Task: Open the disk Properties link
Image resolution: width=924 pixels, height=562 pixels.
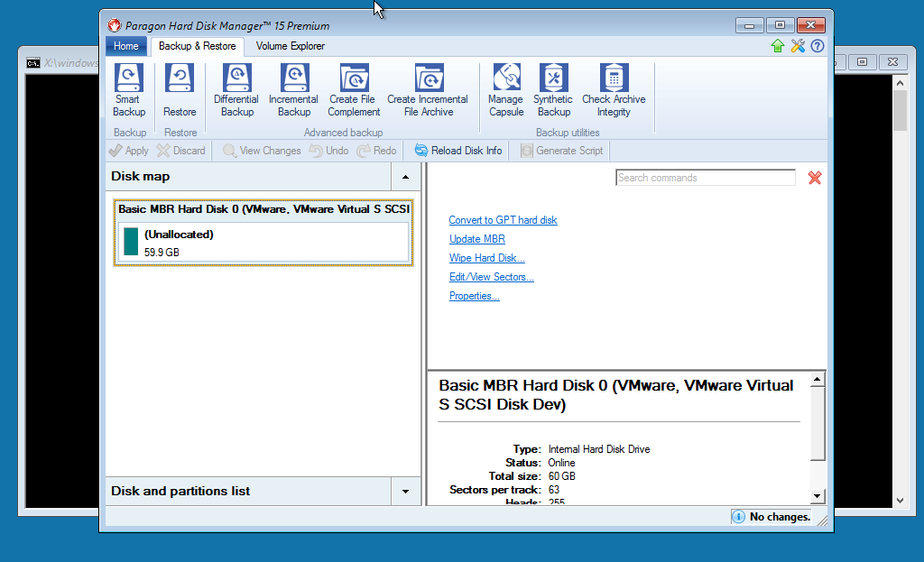Action: (475, 296)
